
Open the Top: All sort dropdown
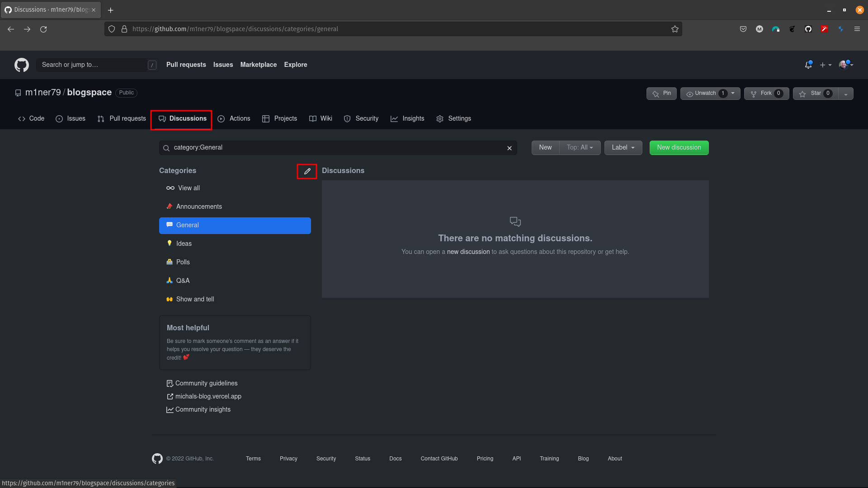(580, 148)
